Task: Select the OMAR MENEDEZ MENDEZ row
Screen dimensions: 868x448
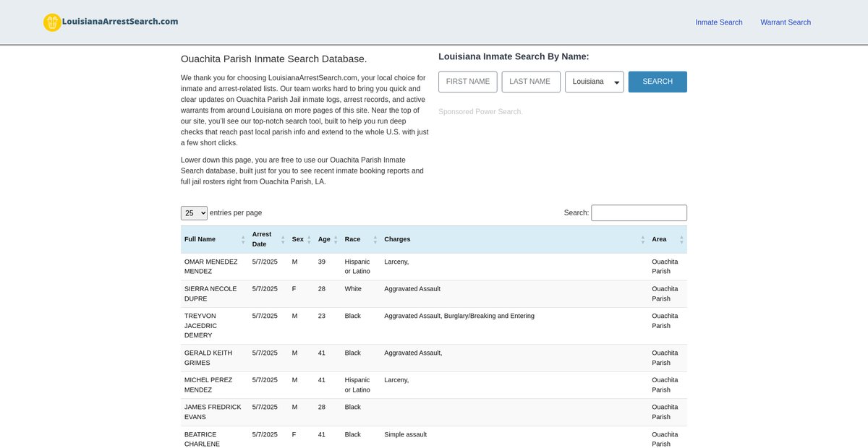Action: pyautogui.click(x=210, y=267)
